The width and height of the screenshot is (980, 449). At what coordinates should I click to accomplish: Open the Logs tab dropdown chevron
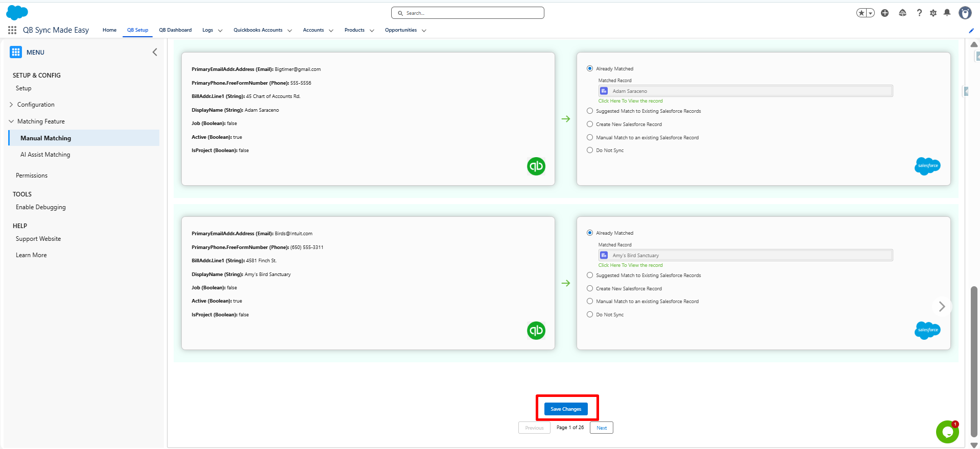coord(220,31)
